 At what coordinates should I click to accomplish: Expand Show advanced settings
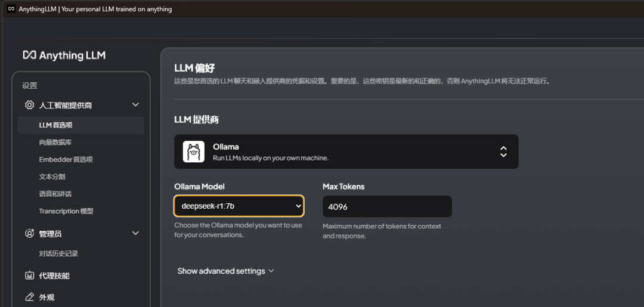pyautogui.click(x=225, y=271)
